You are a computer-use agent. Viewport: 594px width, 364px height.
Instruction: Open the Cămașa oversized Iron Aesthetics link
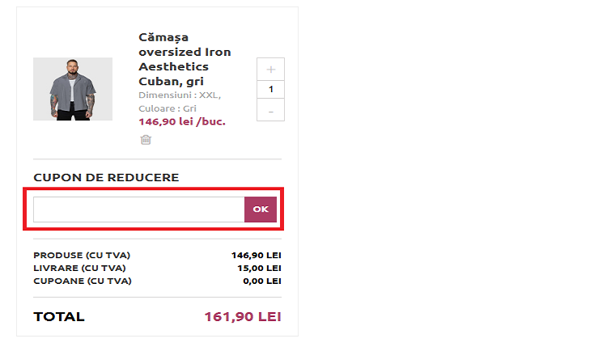[185, 59]
